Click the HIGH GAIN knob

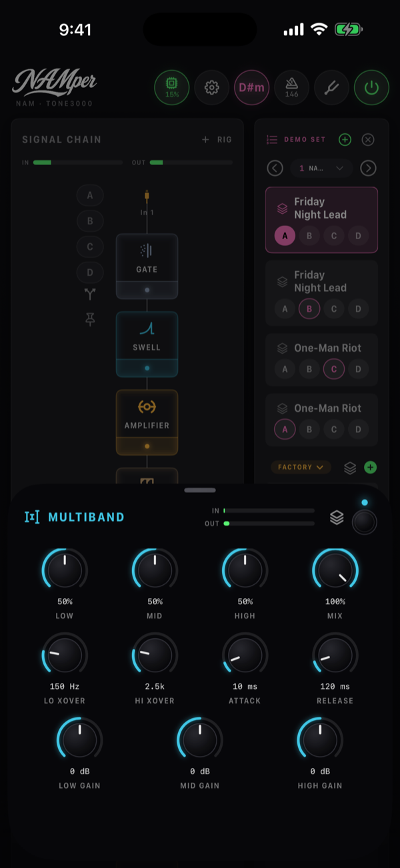click(x=320, y=740)
